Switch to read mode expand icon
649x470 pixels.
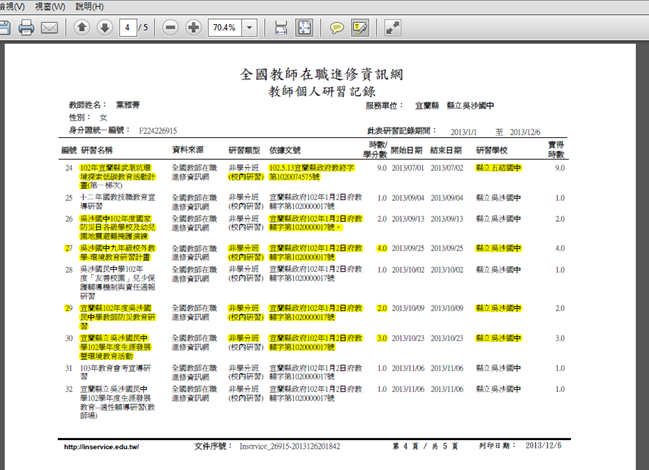pyautogui.click(x=393, y=28)
